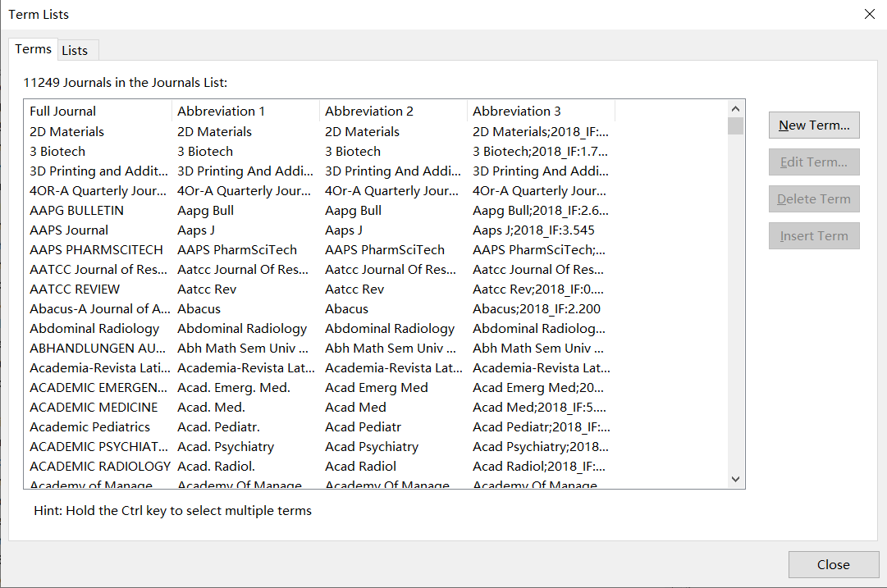887x588 pixels.
Task: Select the AAPS PHARMSCITECH journal row
Action: 96,250
